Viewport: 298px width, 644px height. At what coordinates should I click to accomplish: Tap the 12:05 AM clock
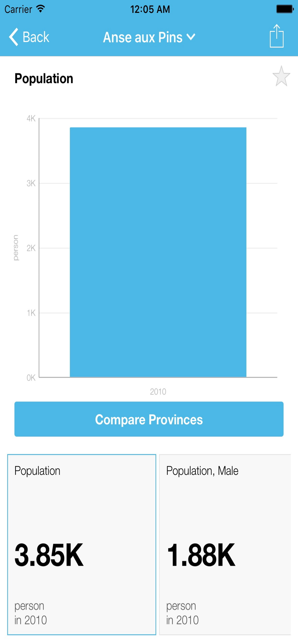pyautogui.click(x=150, y=9)
